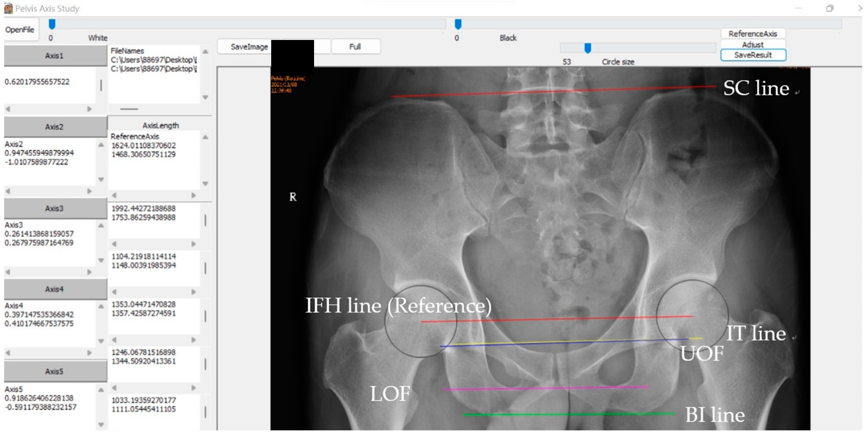Screen dimensions: 868x436
Task: Click the Axis4 values scroll-up arrow
Action: (101, 307)
